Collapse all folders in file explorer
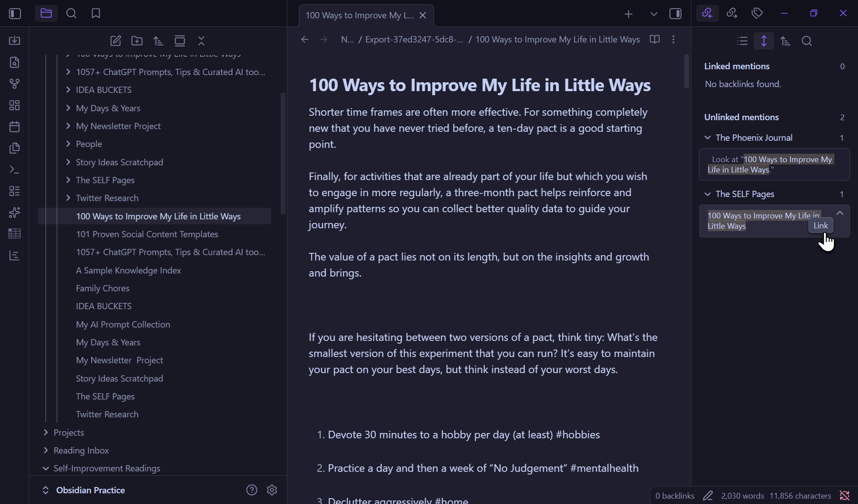 (201, 41)
